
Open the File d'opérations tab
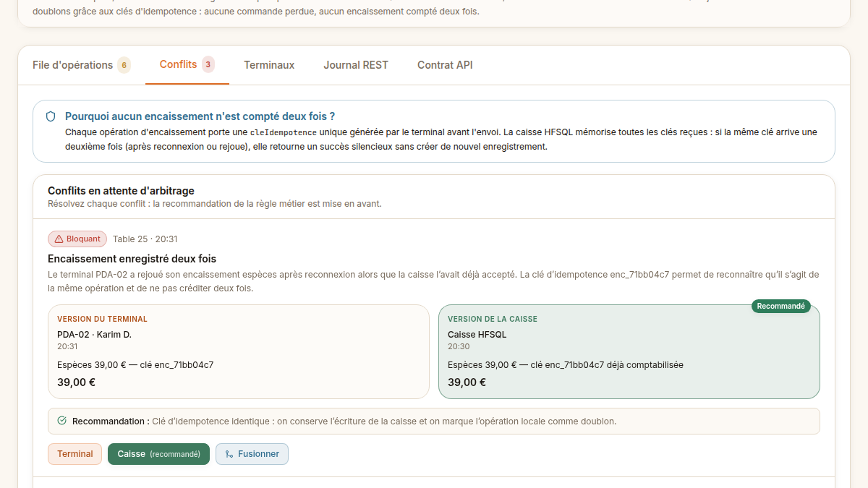point(81,65)
